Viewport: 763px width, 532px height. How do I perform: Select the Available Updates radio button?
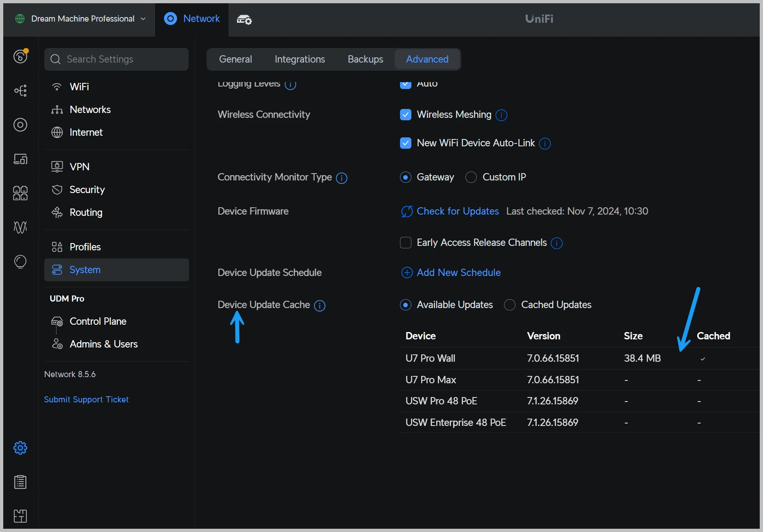point(405,305)
